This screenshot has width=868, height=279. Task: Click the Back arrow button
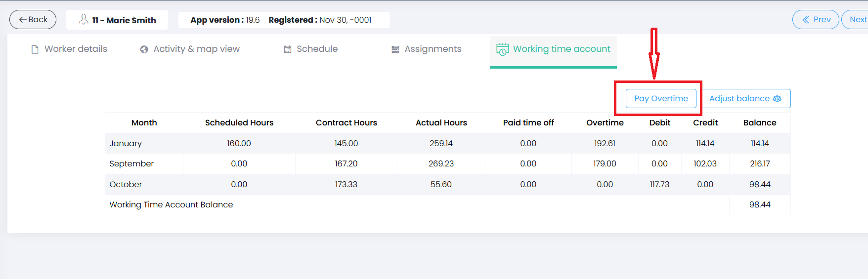(x=33, y=20)
